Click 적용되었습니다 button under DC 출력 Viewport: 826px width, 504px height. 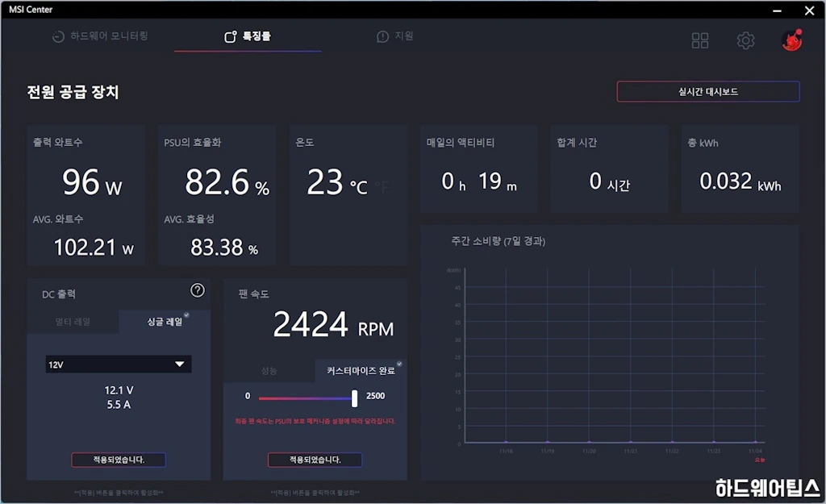point(119,460)
